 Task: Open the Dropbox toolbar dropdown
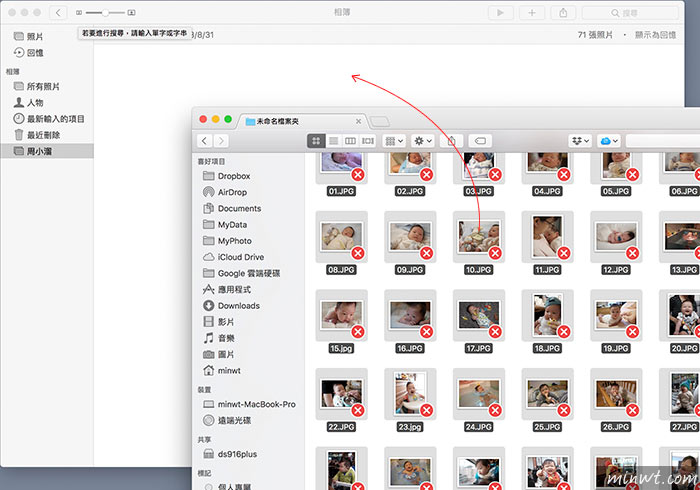tap(580, 141)
